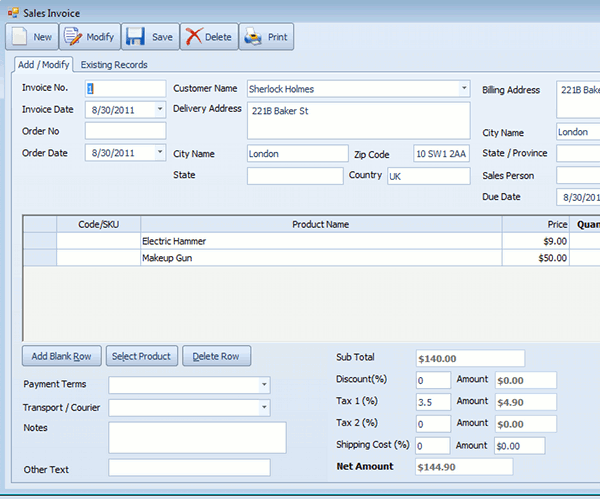
Task: Click the Due Date field
Action: click(x=578, y=197)
